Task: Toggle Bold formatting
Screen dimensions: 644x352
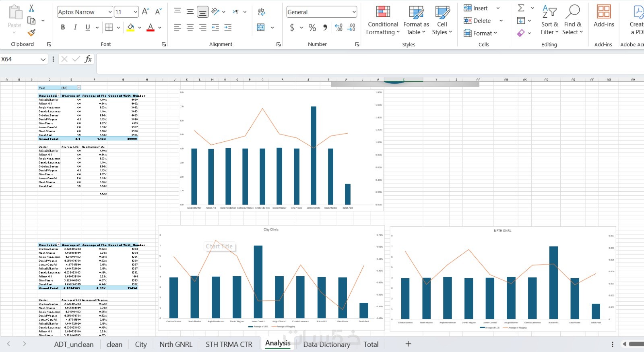Action: (63, 27)
